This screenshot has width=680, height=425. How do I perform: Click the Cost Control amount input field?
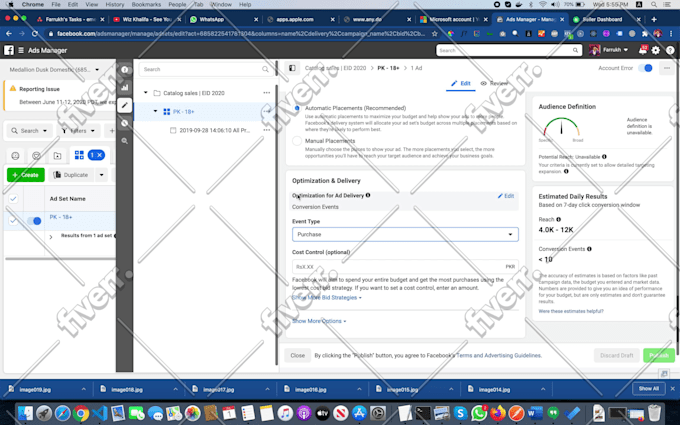click(405, 267)
